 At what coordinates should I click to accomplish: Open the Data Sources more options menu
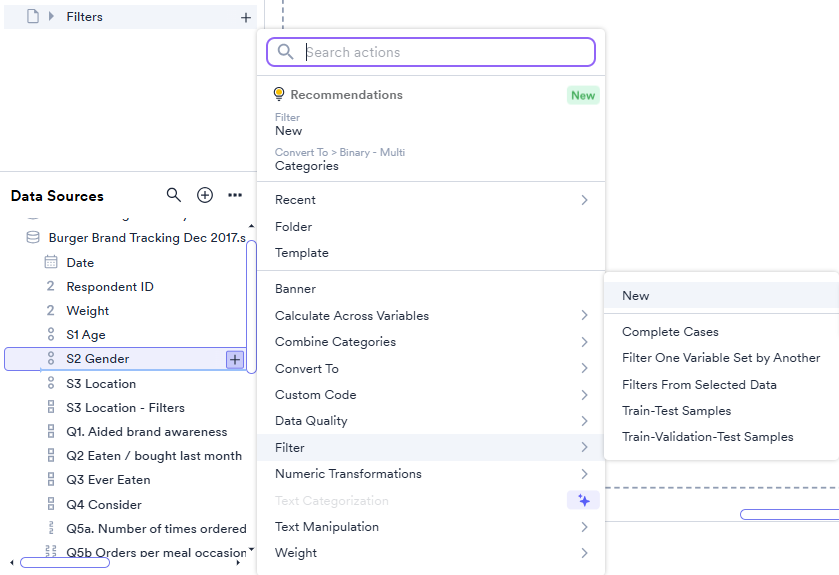click(x=235, y=195)
